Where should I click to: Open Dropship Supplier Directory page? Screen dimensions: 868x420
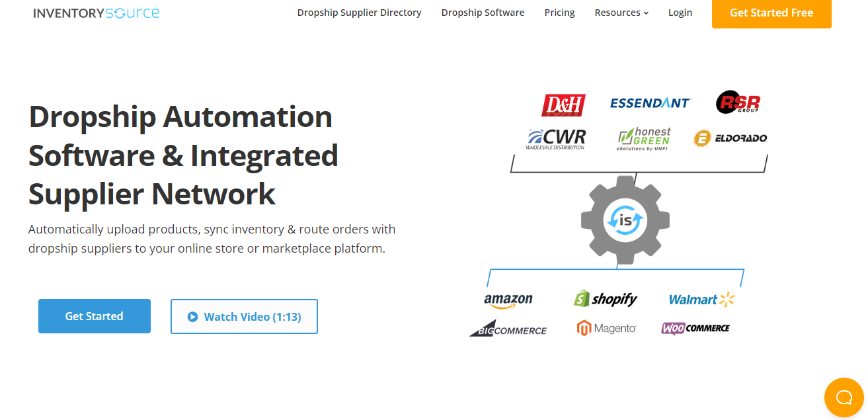[x=359, y=13]
